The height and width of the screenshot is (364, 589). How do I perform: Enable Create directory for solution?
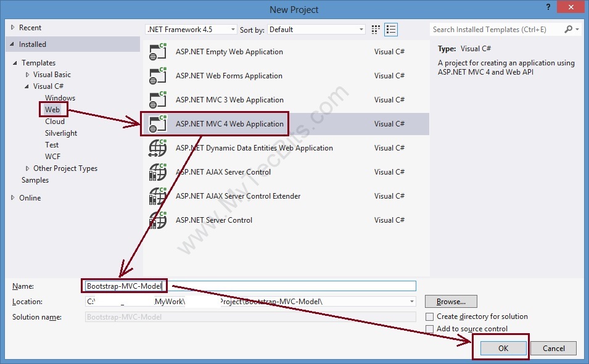click(x=430, y=316)
